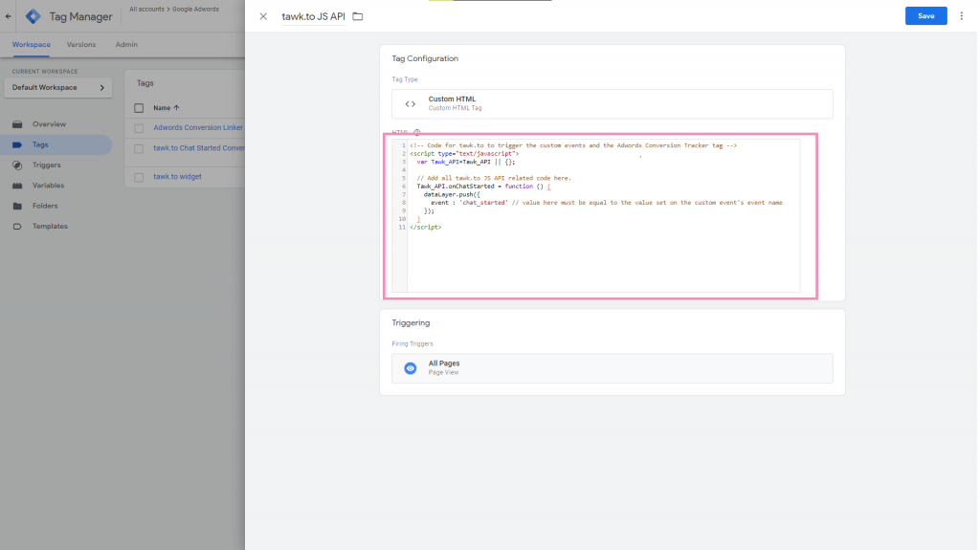Click the Tags sidebar label icon
This screenshot has height=550, width=980.
17,144
